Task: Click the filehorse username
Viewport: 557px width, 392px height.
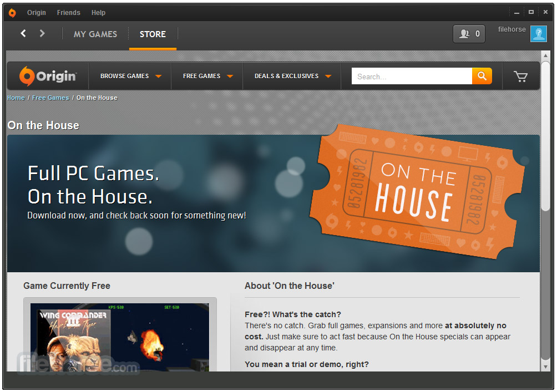Action: pyautogui.click(x=512, y=29)
